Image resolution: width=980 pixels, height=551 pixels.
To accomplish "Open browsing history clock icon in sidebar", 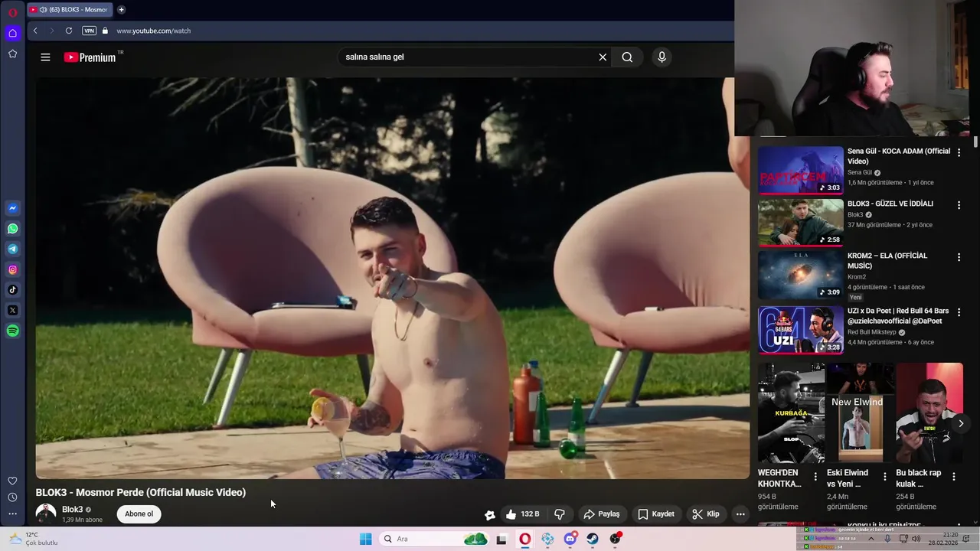I will click(12, 497).
